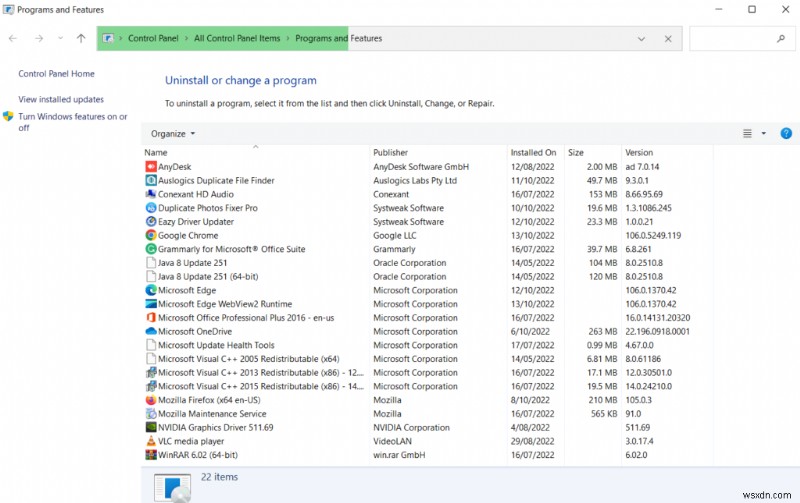800x503 pixels.
Task: Select Microsoft Visual C++ 2005 Redistributable (x64)
Action: tap(427, 359)
